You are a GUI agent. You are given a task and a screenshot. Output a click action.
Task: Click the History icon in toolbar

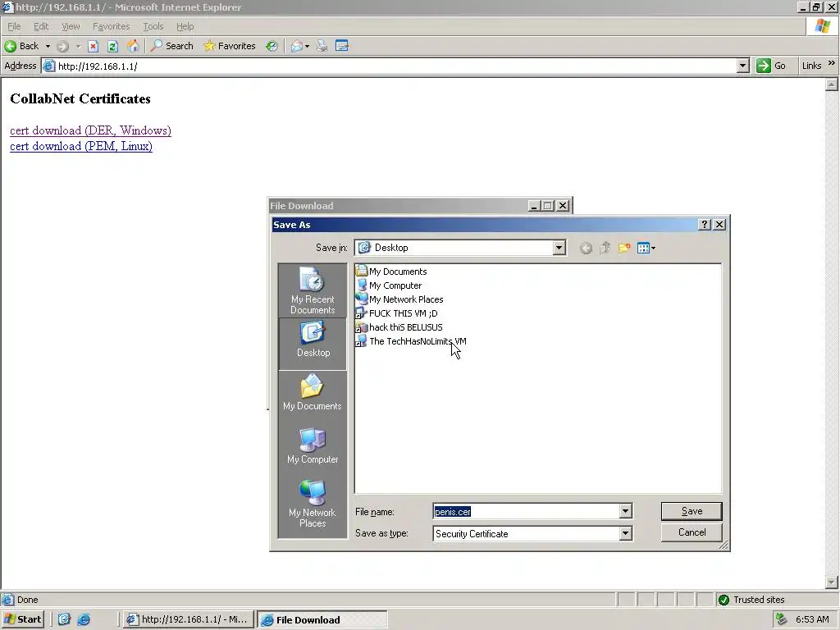(x=272, y=46)
